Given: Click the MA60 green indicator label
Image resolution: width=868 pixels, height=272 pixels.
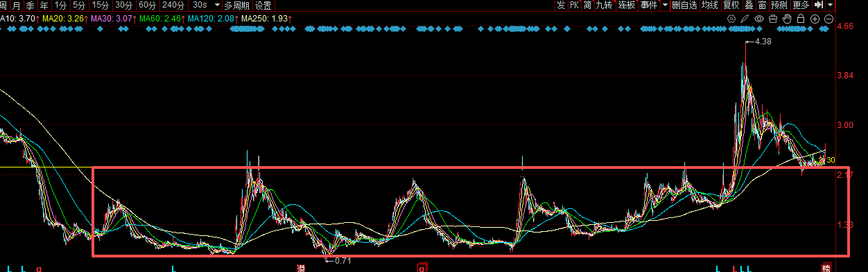Looking at the screenshot, I should (x=160, y=19).
